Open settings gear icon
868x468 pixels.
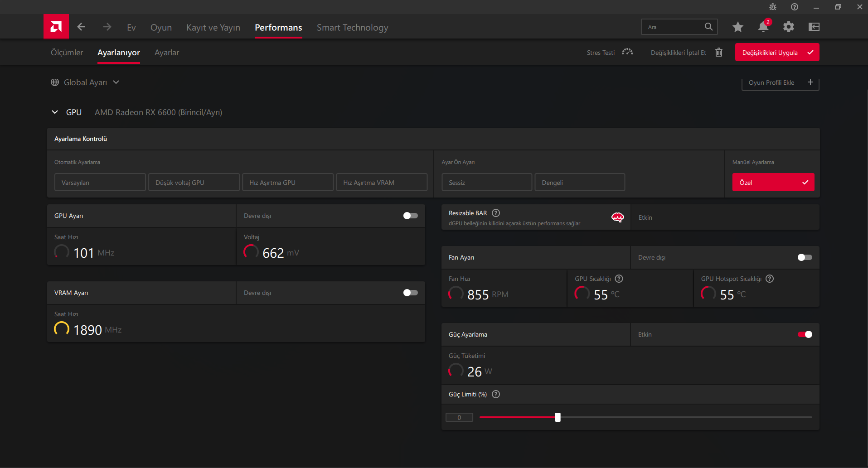pyautogui.click(x=789, y=27)
